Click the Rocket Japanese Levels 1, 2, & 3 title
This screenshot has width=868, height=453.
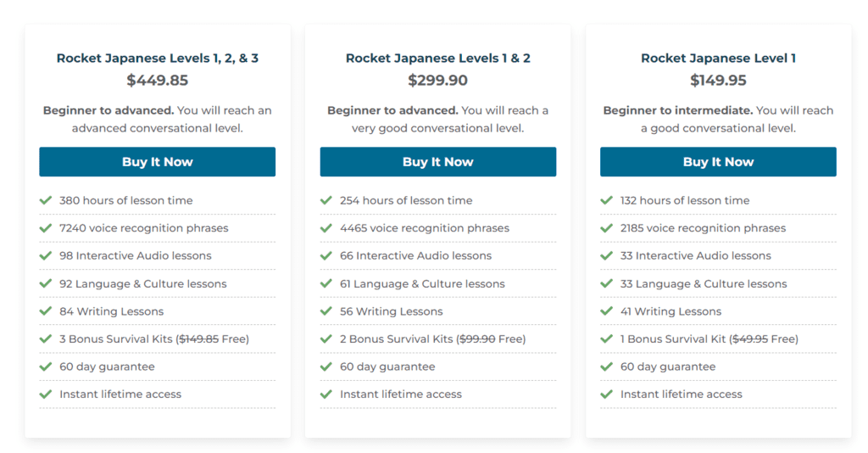click(x=158, y=59)
